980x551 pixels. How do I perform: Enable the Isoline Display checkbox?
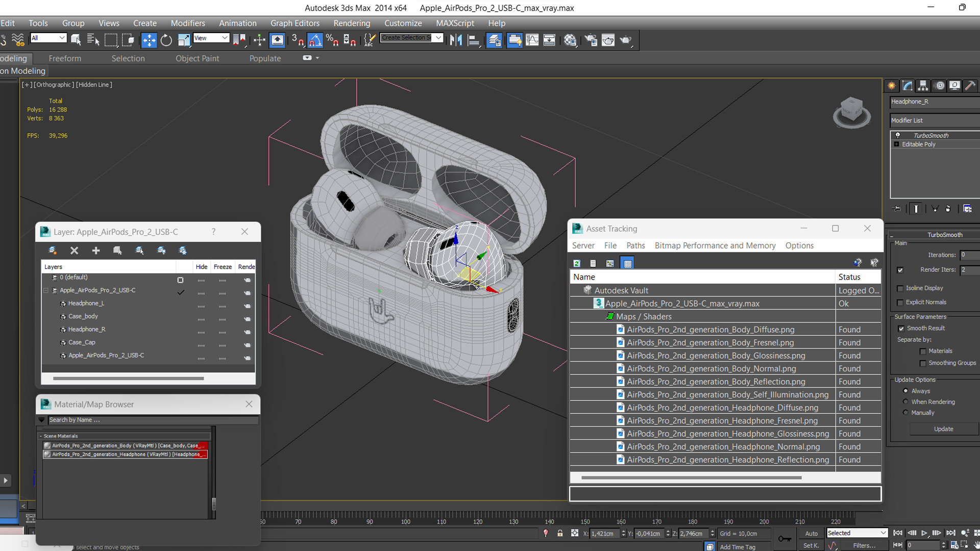point(900,288)
